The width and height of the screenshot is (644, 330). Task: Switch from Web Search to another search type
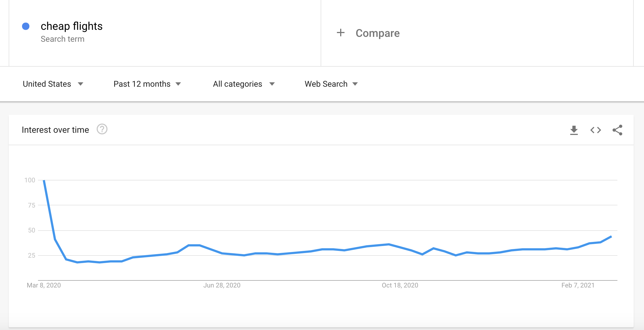click(331, 84)
